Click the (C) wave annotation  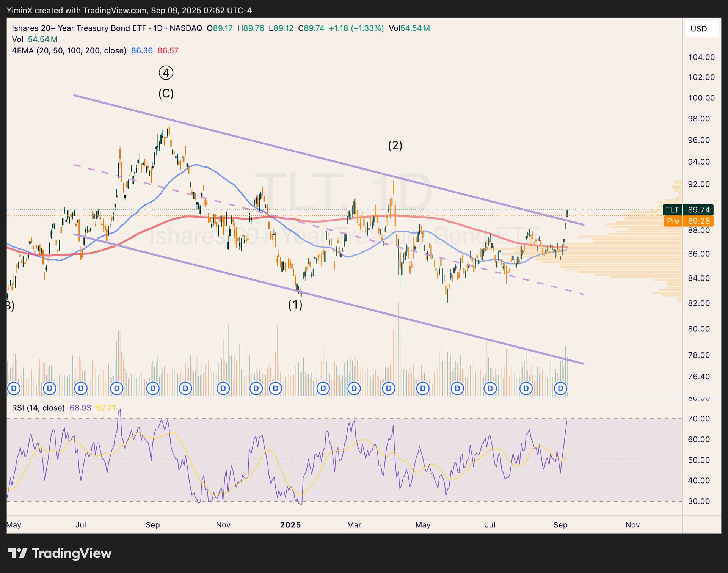(x=166, y=93)
